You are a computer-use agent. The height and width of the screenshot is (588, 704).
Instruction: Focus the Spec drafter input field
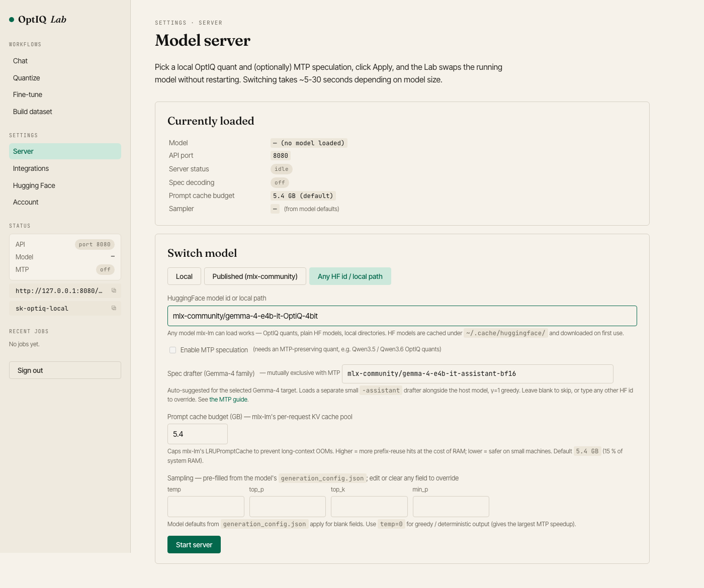[x=477, y=374]
